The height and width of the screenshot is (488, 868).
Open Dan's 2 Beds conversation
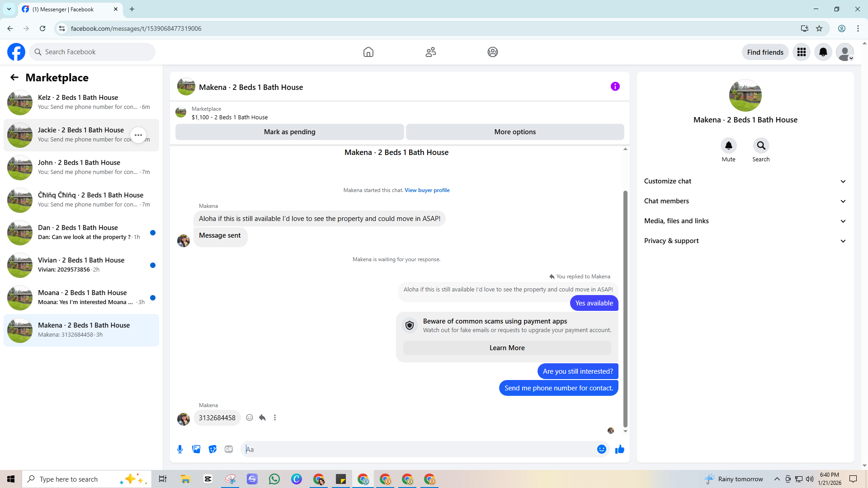(81, 232)
